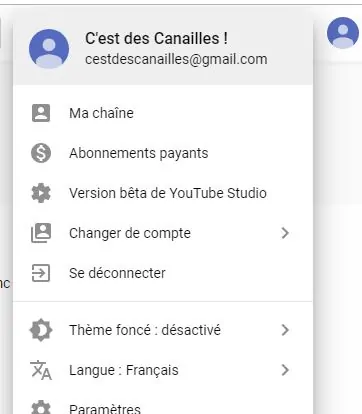Open Version bêta de YouTube Studio
Viewport: 362px width, 414px height.
click(163, 193)
